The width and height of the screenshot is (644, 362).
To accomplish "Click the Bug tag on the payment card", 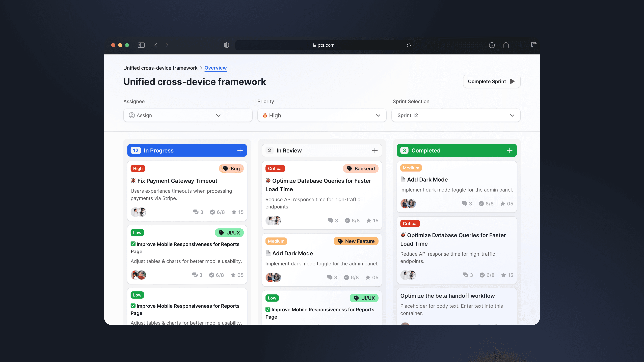I will (231, 169).
